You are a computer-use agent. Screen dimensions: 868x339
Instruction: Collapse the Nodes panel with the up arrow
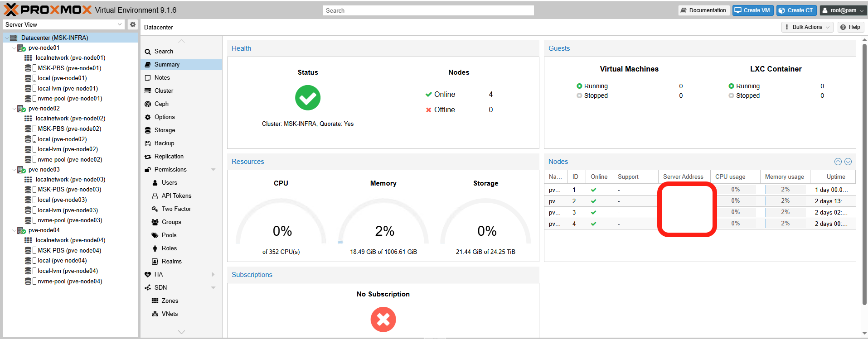(x=838, y=162)
